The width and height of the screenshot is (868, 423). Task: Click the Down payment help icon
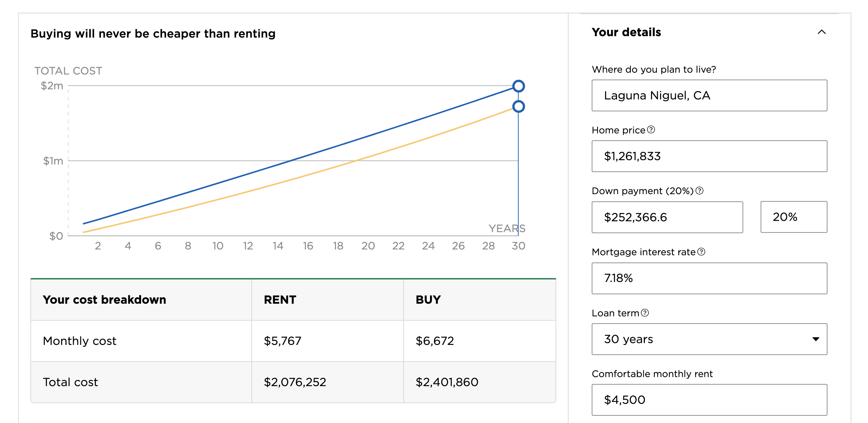tap(699, 191)
